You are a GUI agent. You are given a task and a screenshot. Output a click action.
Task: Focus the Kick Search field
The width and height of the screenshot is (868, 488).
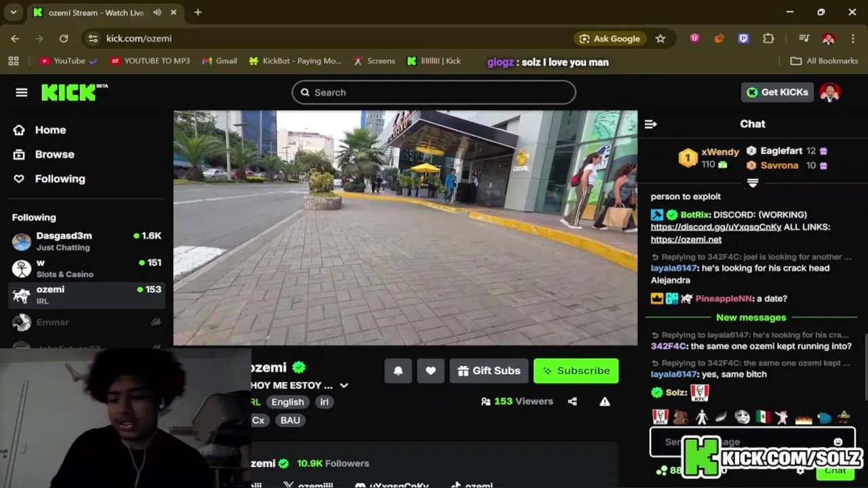point(434,92)
